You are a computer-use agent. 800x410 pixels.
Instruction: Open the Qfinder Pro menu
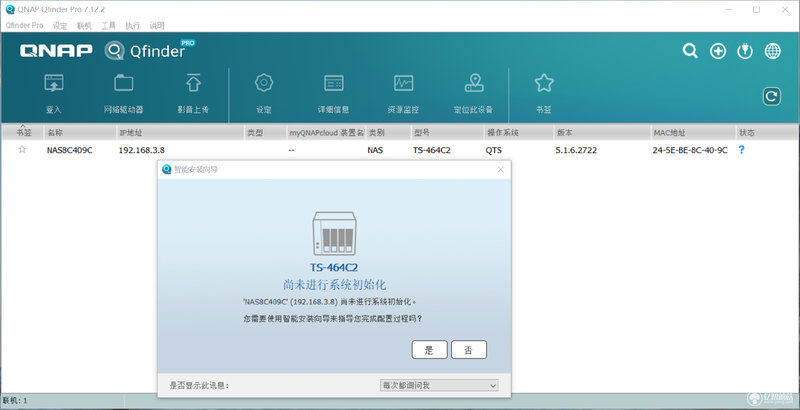[x=24, y=25]
